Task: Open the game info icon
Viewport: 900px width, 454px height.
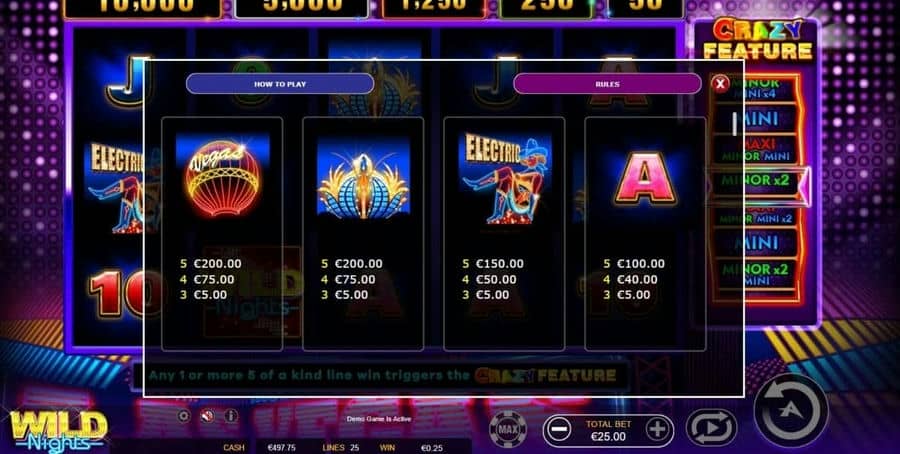Action: pos(231,416)
